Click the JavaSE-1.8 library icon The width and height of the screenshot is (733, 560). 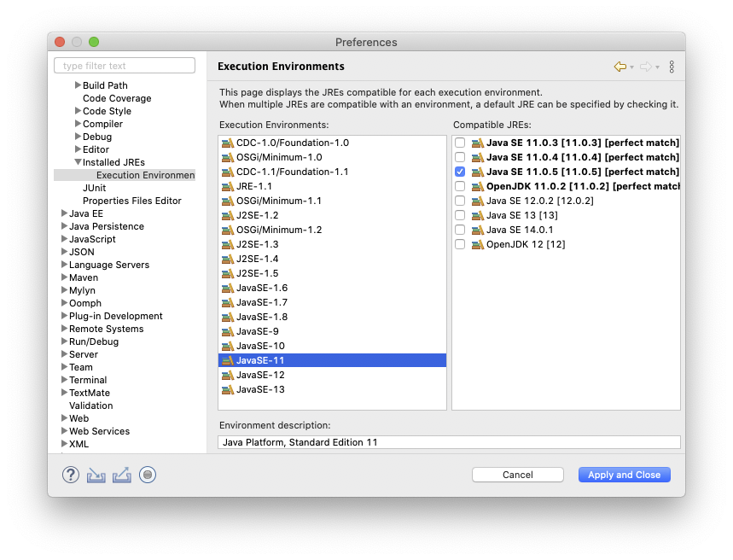[228, 318]
